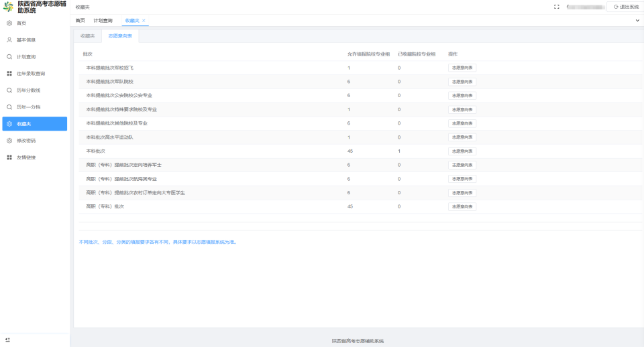Image resolution: width=644 pixels, height=347 pixels.
Task: Click the 收藏夹 breadcrumb title at top
Action: (83, 7)
